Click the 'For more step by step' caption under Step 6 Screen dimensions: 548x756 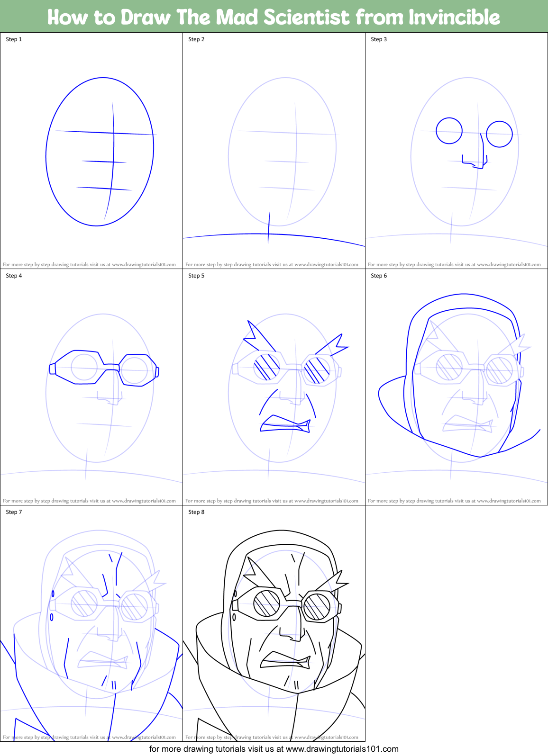coord(454,501)
